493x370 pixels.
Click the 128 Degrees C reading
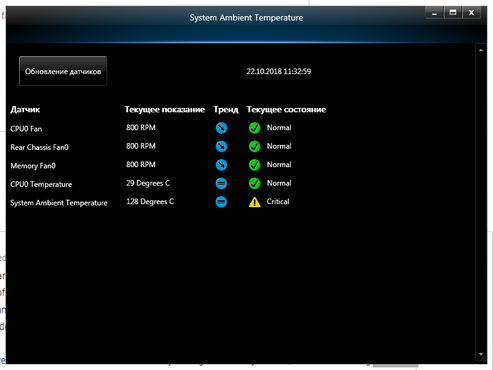pyautogui.click(x=150, y=202)
